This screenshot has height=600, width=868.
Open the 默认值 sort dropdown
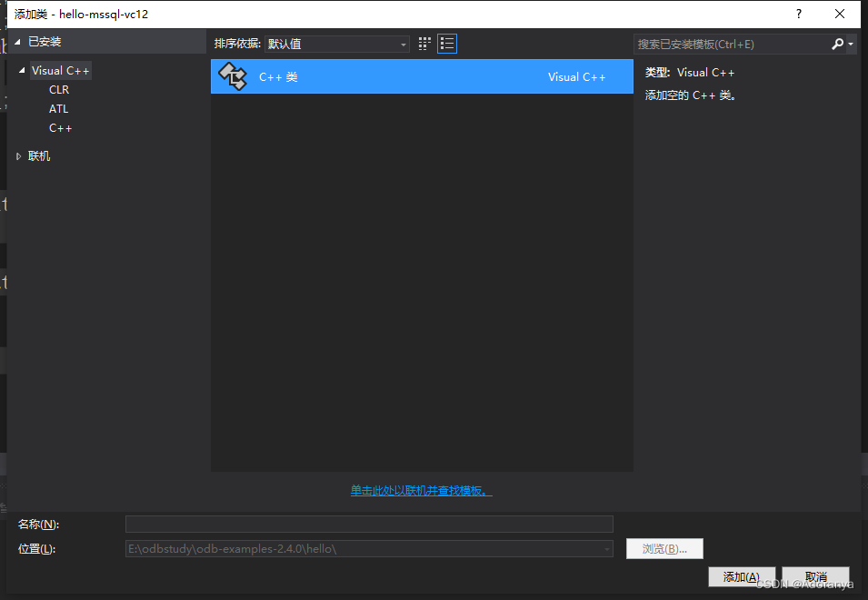coord(336,43)
